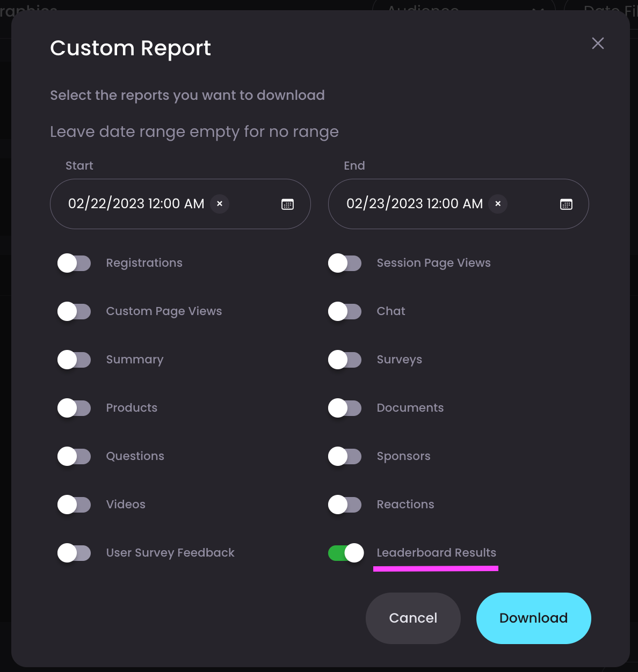Click the User Survey Feedback label
The height and width of the screenshot is (672, 638).
point(170,553)
